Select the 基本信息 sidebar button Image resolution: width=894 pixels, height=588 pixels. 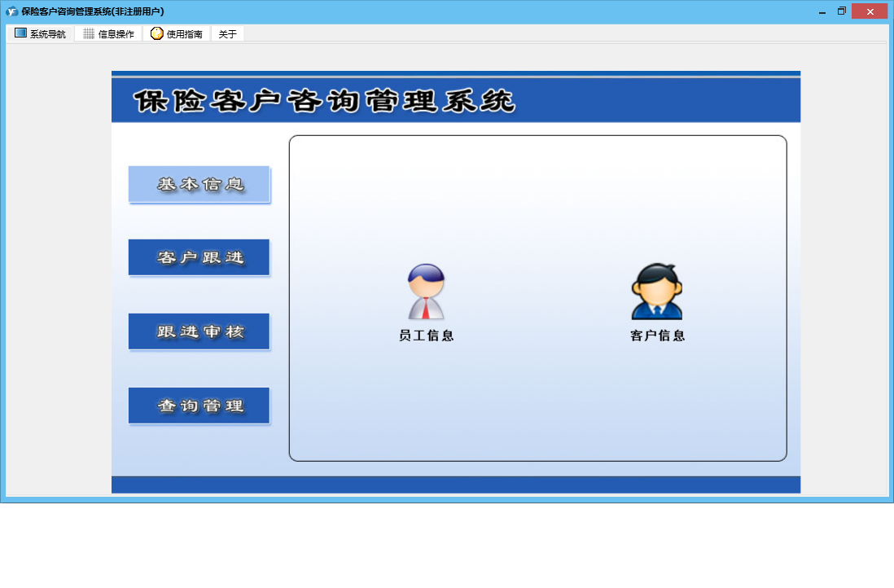click(199, 184)
